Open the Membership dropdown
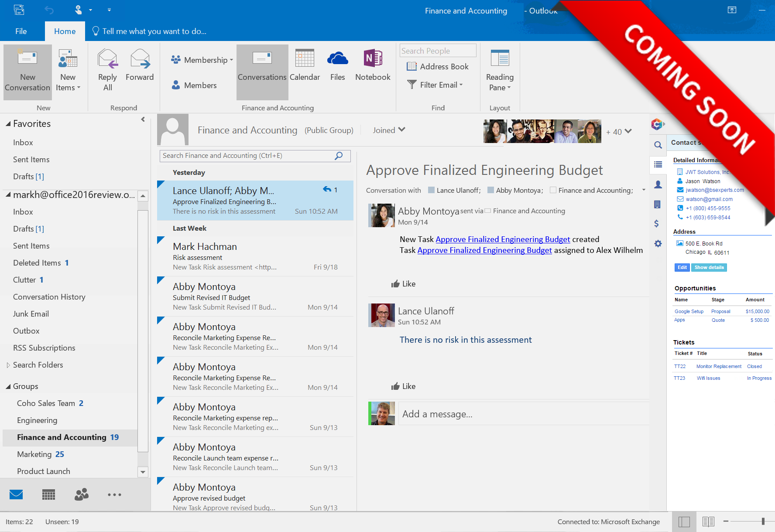 coord(202,60)
